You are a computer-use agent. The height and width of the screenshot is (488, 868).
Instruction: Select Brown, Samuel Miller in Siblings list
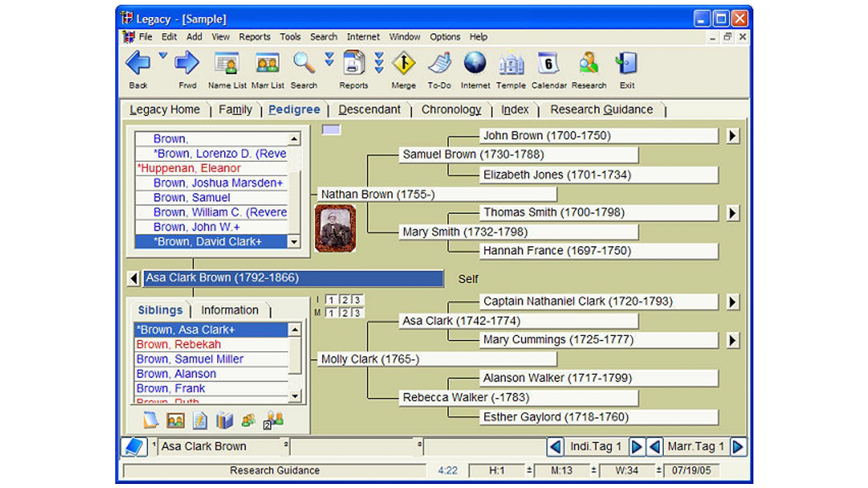tap(212, 359)
